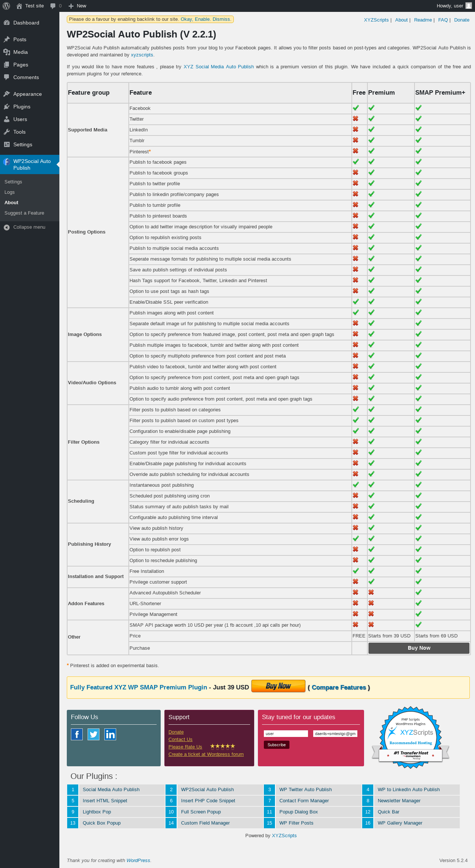The width and height of the screenshot is (475, 868).
Task: Open the Posts menu label
Action: point(20,39)
